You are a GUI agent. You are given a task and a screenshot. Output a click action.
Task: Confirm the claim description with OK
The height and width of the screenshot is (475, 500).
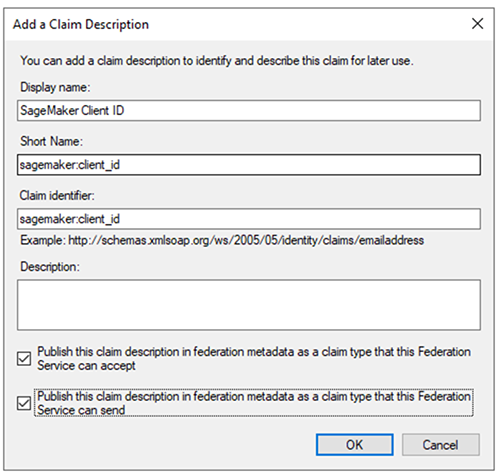tap(354, 445)
